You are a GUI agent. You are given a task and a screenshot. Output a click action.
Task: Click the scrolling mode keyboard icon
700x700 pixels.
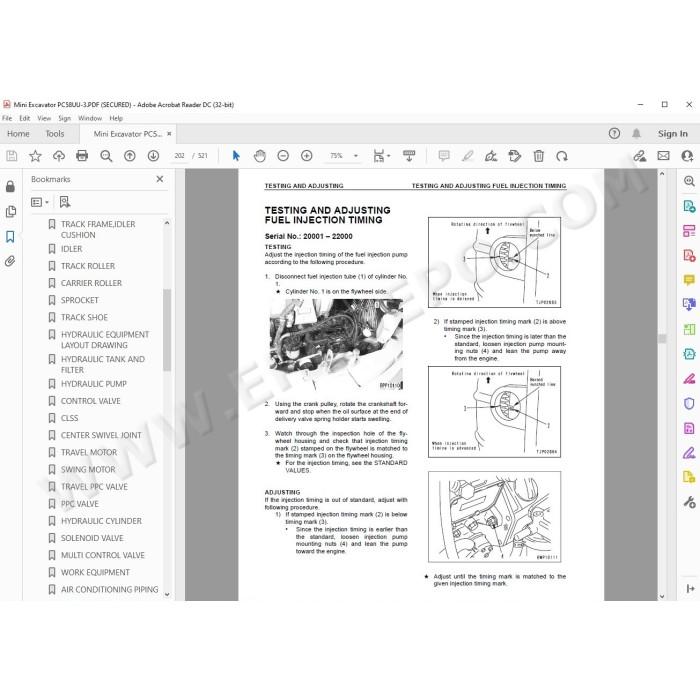point(409,156)
